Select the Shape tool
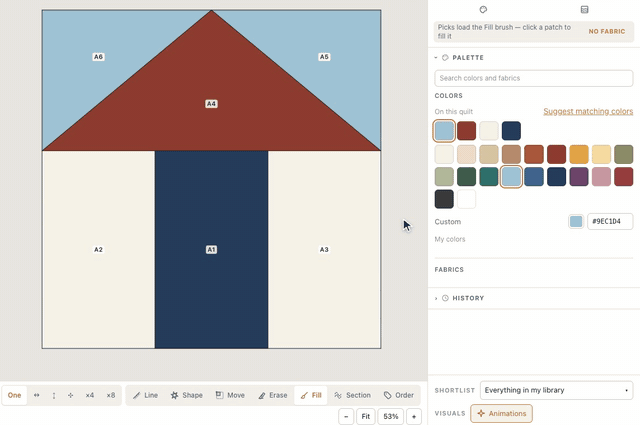 (187, 395)
